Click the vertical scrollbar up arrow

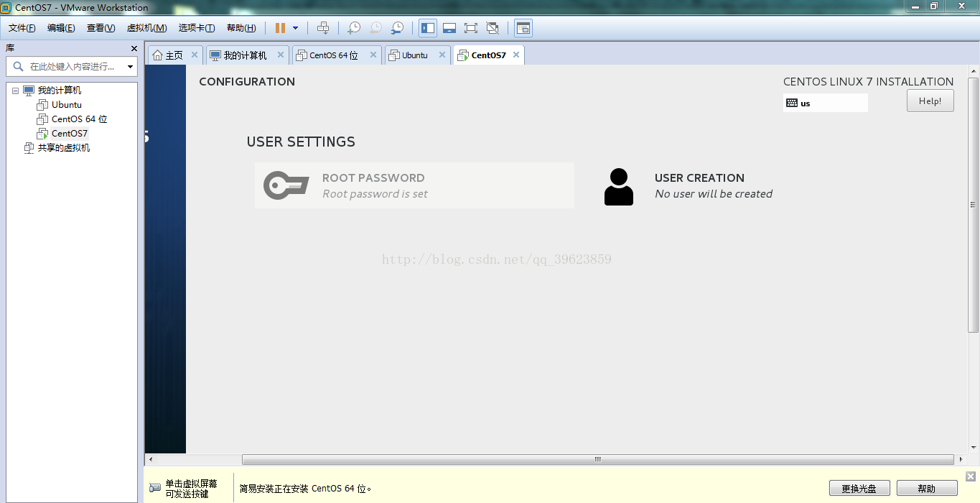click(x=974, y=71)
